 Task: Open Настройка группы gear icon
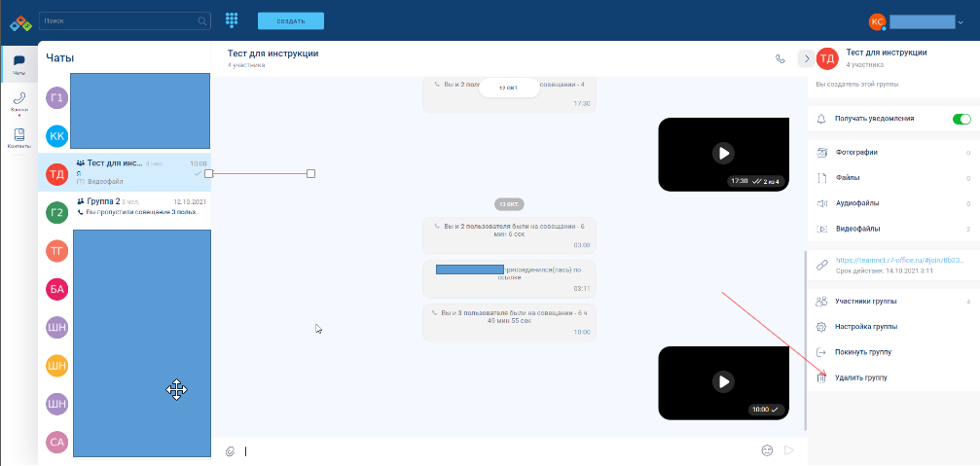point(821,327)
